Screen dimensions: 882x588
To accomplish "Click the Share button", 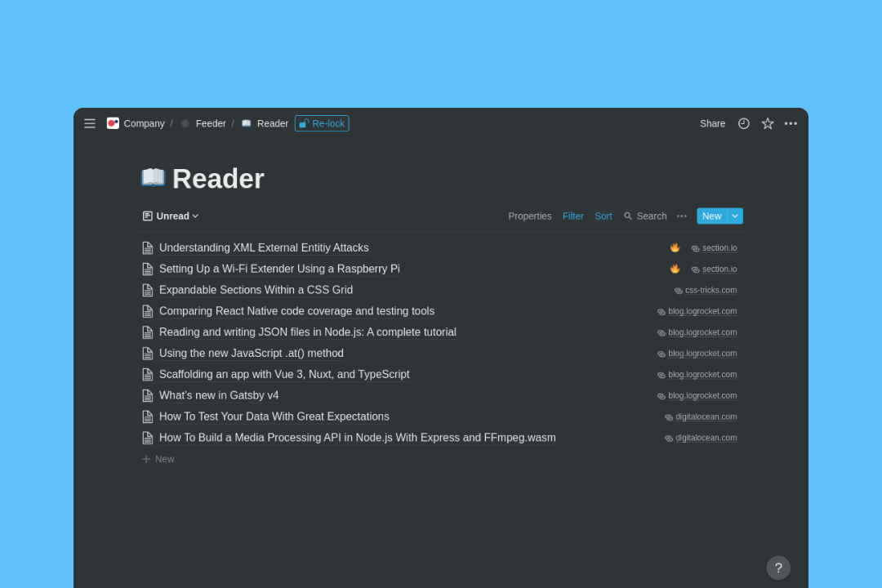I will (x=712, y=123).
